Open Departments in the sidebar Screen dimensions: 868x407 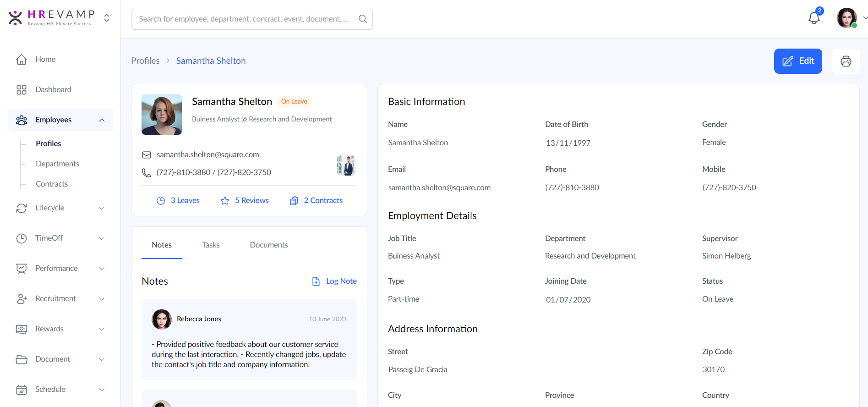tap(57, 164)
